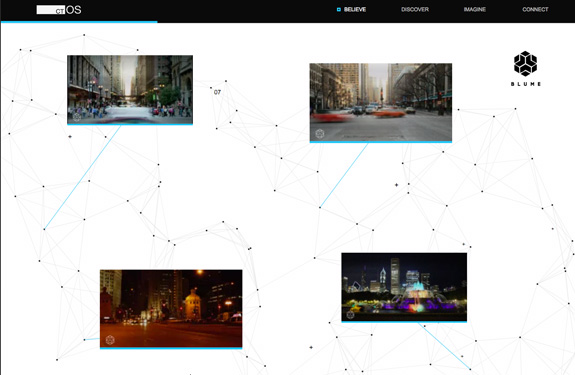The width and height of the screenshot is (575, 375).
Task: Click the BLUME text under the logo
Action: (526, 84)
